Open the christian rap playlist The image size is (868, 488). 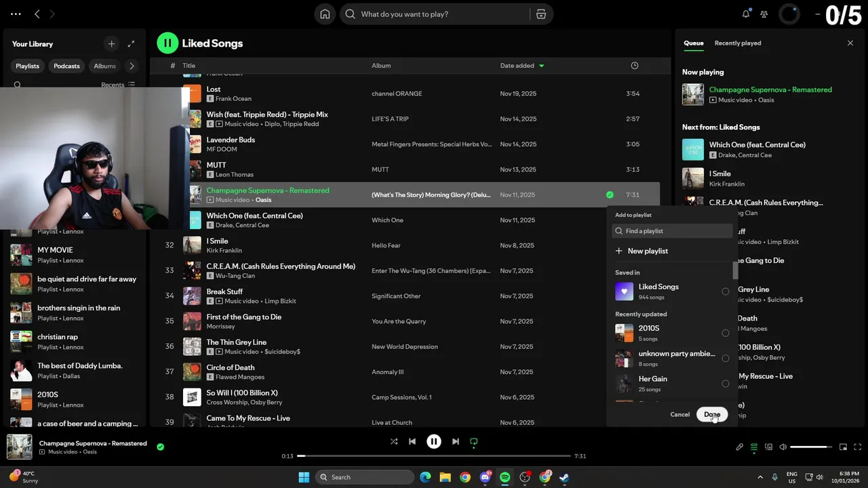click(x=75, y=342)
